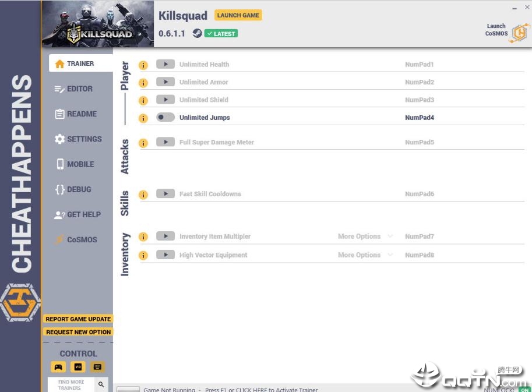The width and height of the screenshot is (532, 392).
Task: Click the NumPad4 hotkey for Unlimited Jumps
Action: [x=420, y=118]
